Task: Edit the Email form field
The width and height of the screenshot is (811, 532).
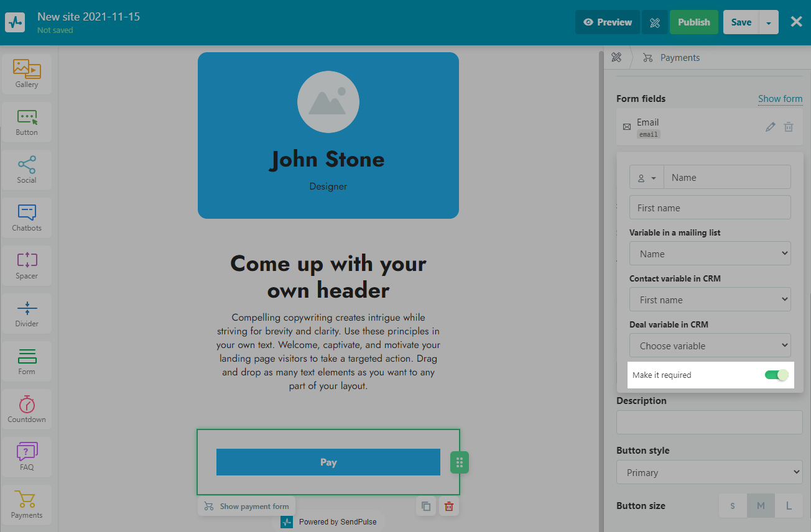Action: [771, 127]
